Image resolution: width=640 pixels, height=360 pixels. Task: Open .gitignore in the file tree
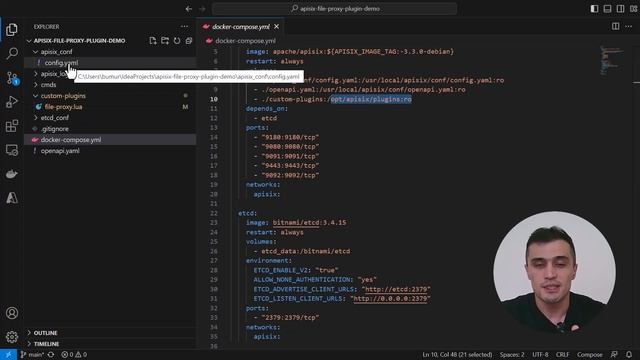coord(54,129)
